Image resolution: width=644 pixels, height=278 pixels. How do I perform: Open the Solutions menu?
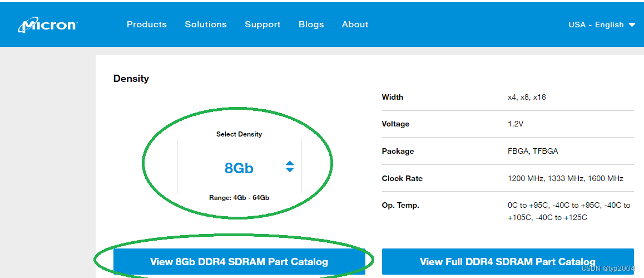[206, 25]
